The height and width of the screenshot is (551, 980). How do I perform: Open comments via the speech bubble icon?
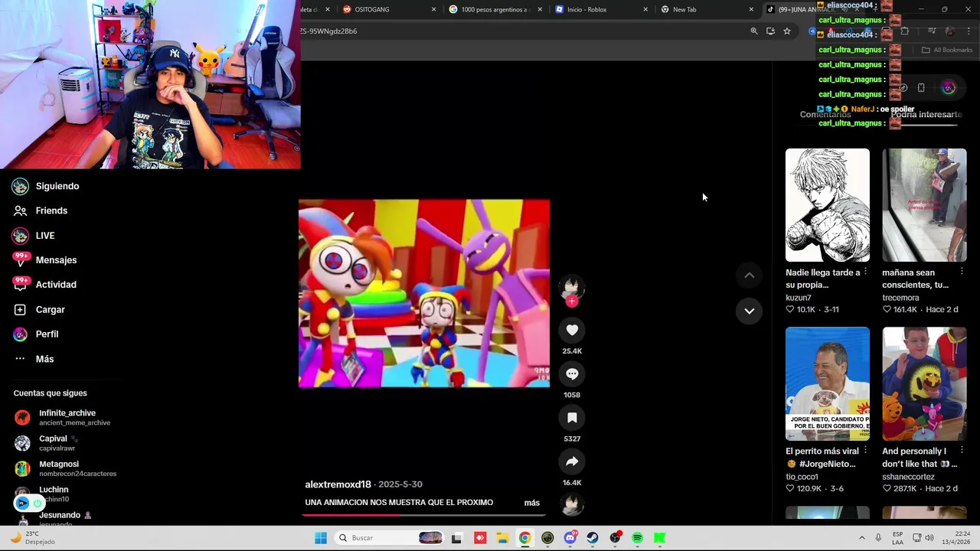click(572, 373)
